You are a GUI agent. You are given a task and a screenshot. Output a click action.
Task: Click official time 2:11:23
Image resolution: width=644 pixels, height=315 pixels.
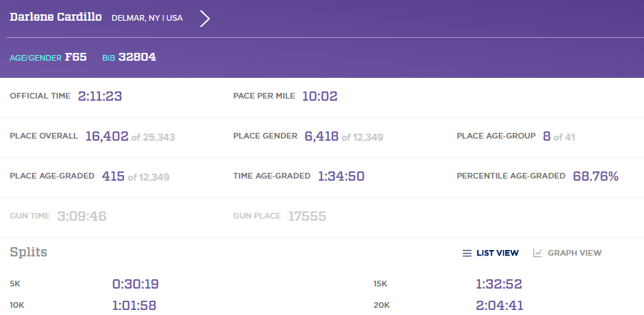(100, 96)
